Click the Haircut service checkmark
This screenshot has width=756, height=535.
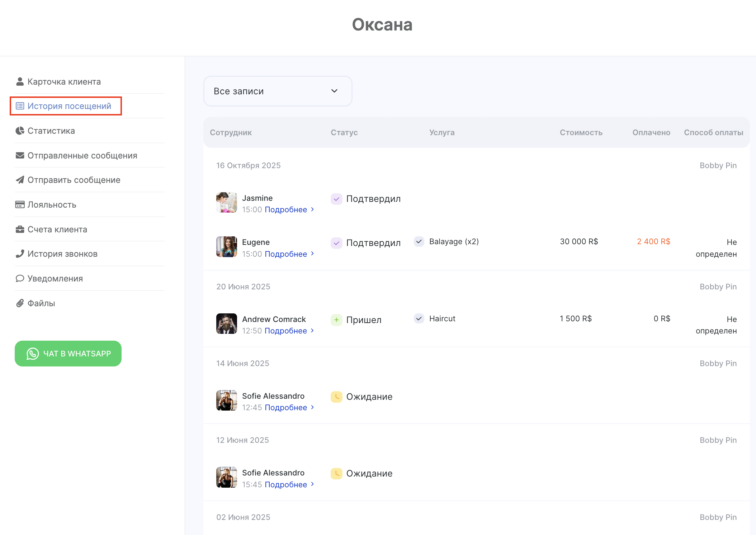point(419,318)
